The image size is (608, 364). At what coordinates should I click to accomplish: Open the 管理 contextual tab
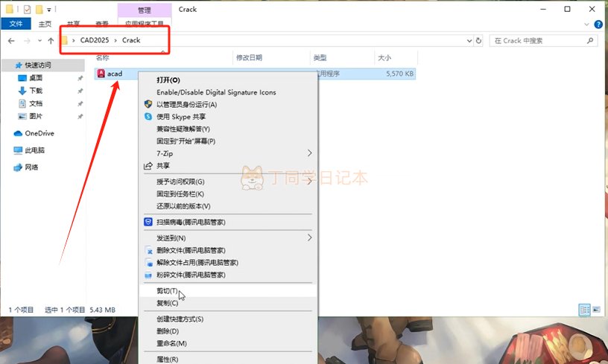click(145, 10)
